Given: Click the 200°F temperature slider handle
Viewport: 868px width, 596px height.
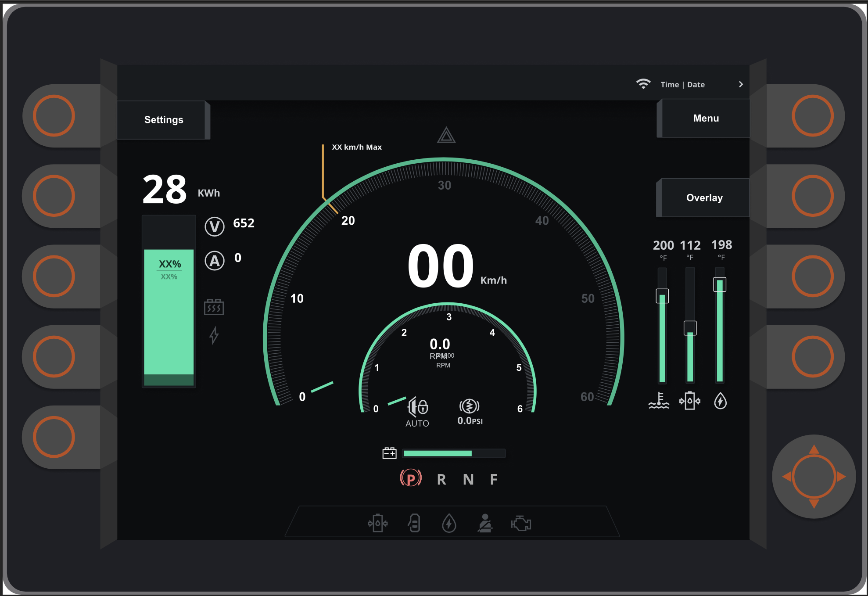Looking at the screenshot, I should click(x=662, y=296).
